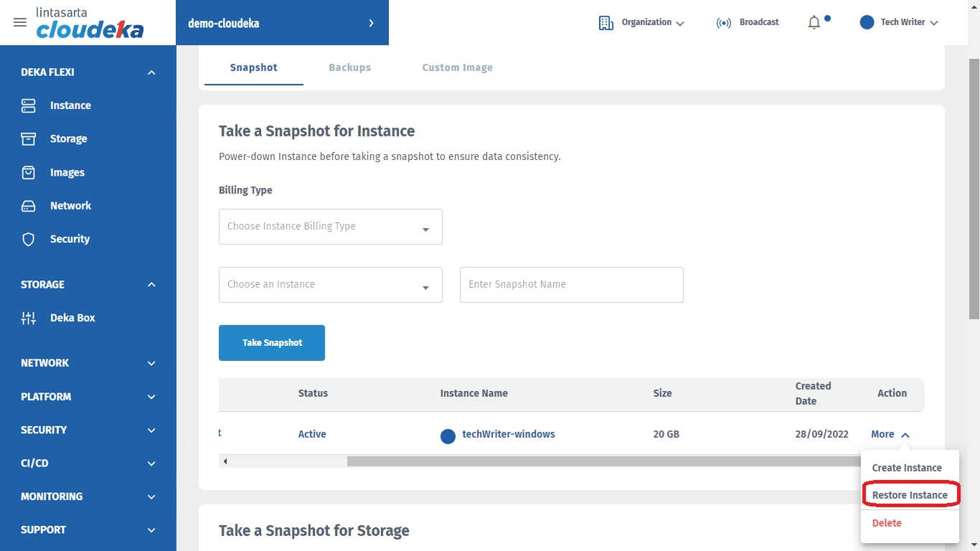
Task: Click the Deka Box sliders icon
Action: [29, 318]
